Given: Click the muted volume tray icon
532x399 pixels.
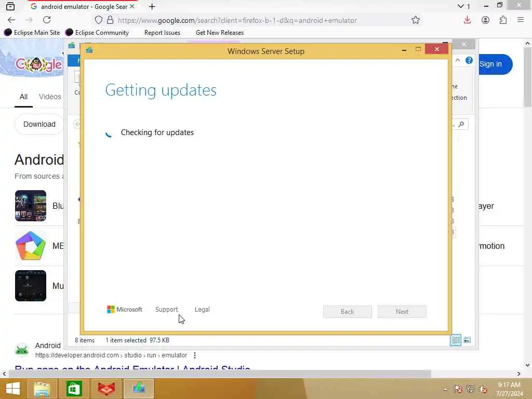Looking at the screenshot, I should click(x=483, y=389).
